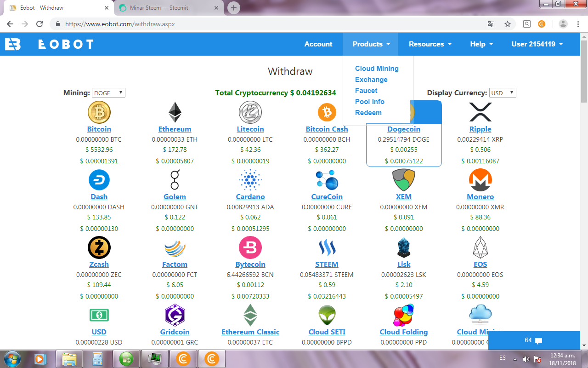Open the Account menu item
Image resolution: width=588 pixels, height=368 pixels.
click(x=318, y=44)
